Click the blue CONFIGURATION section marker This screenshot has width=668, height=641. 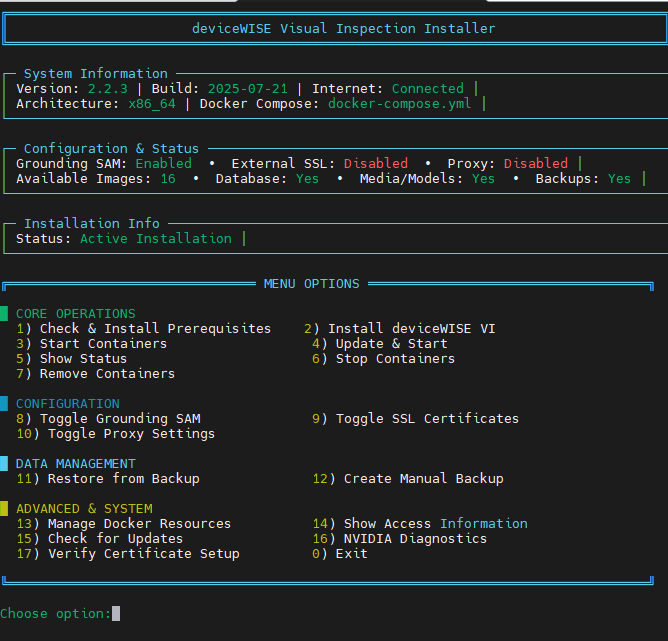(4, 404)
